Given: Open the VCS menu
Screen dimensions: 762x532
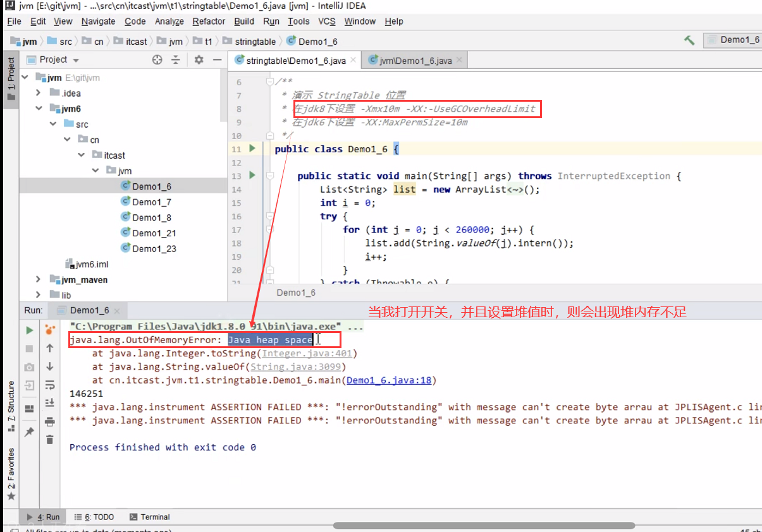Looking at the screenshot, I should pos(326,21).
